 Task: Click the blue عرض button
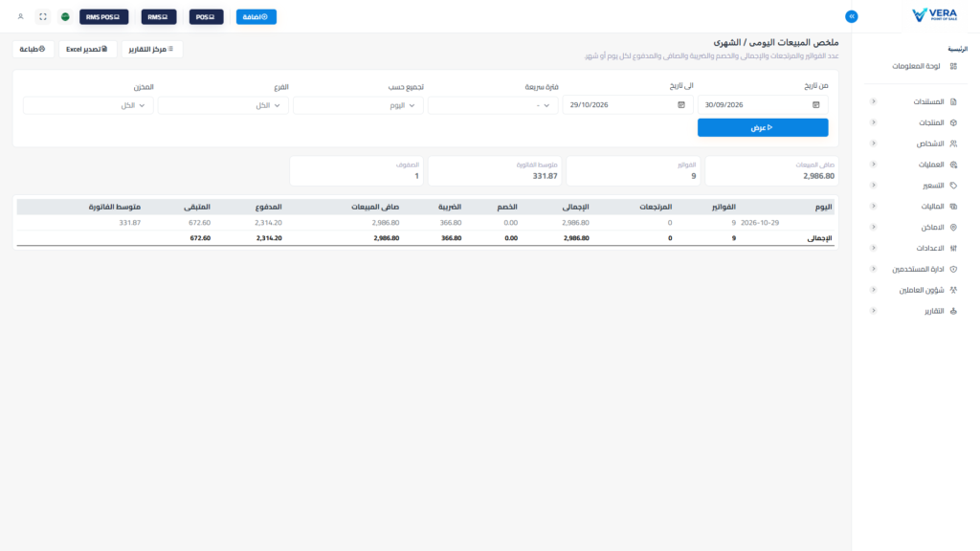pos(763,127)
